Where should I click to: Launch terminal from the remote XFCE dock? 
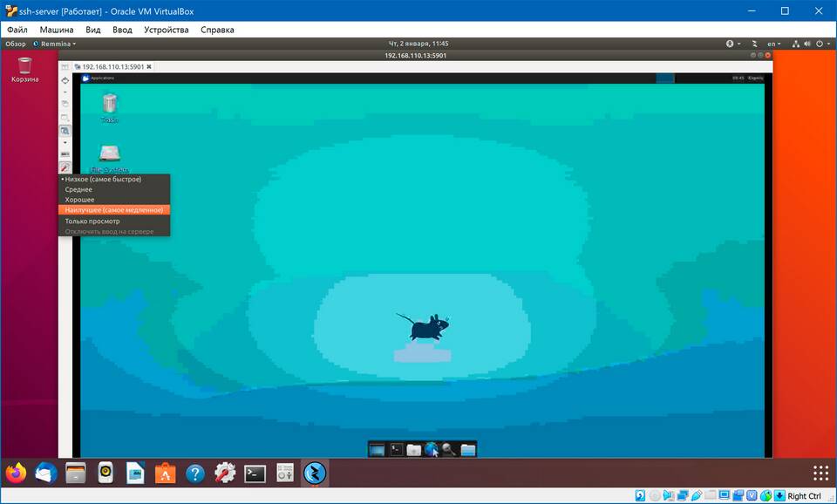click(396, 450)
